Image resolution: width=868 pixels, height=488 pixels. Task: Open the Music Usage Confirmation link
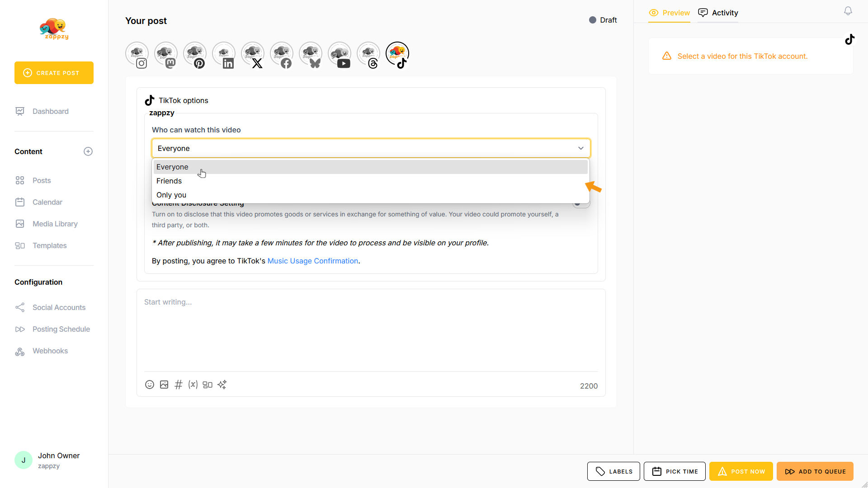click(312, 261)
